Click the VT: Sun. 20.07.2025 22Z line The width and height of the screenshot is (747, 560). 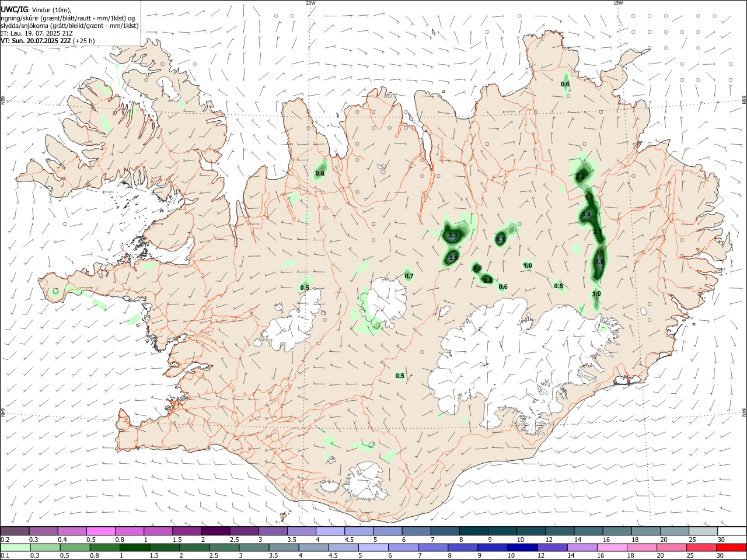coord(47,41)
